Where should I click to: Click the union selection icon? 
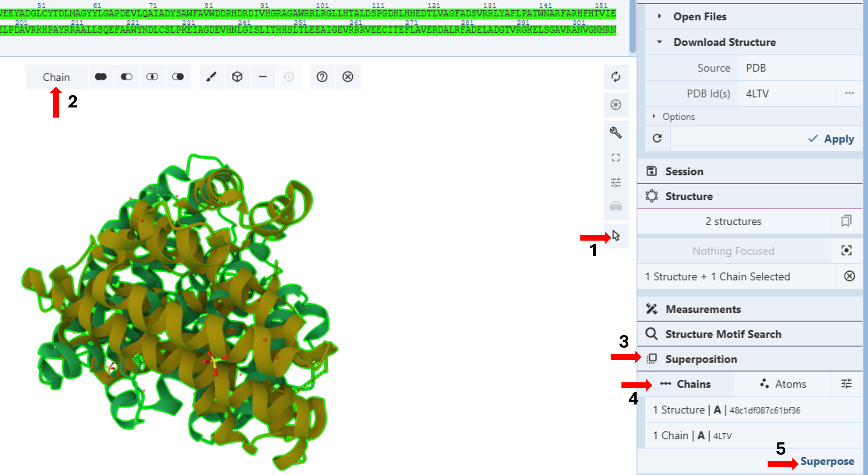pyautogui.click(x=101, y=77)
